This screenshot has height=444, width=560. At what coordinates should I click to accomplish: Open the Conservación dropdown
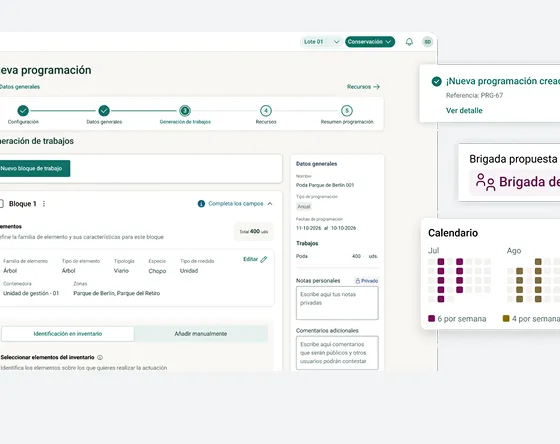[x=370, y=42]
